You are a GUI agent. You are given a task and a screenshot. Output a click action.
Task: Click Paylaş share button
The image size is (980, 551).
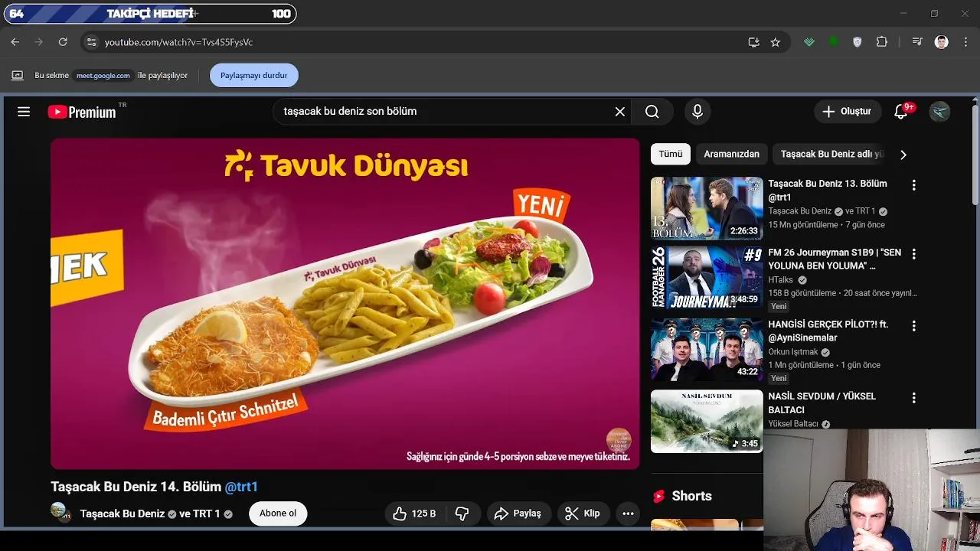click(518, 514)
